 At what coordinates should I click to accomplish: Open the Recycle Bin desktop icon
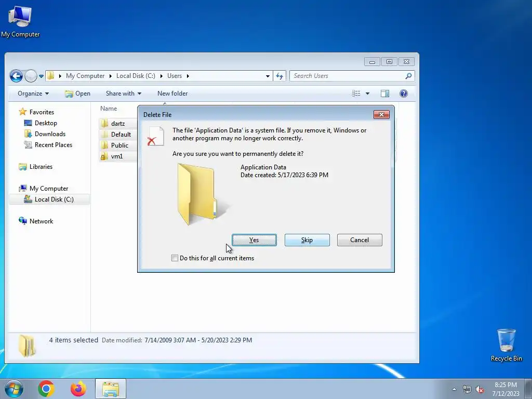[x=506, y=345]
